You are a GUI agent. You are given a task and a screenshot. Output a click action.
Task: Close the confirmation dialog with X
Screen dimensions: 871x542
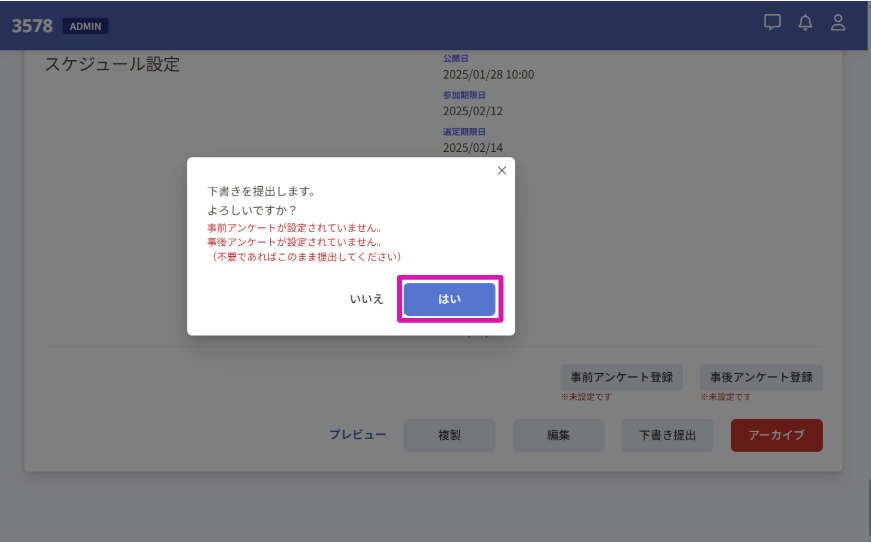[x=502, y=170]
